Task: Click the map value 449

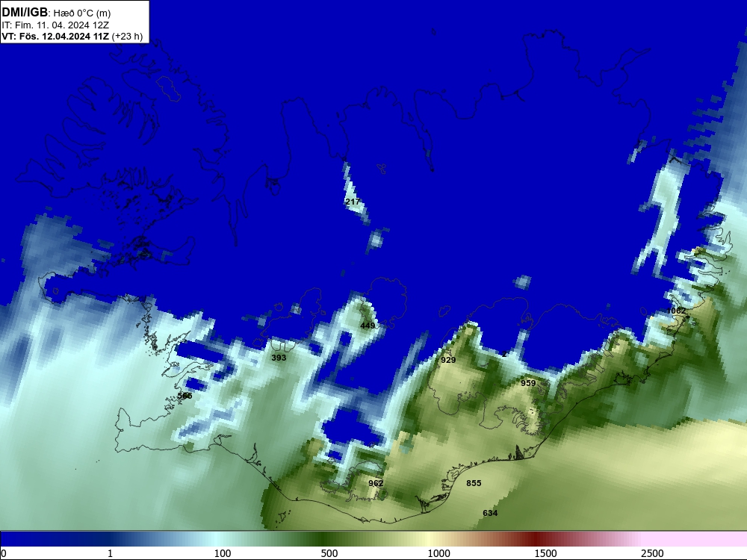Action: point(368,326)
